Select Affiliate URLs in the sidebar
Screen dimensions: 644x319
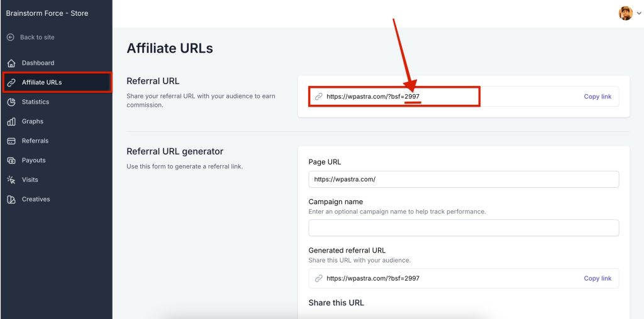[x=56, y=82]
